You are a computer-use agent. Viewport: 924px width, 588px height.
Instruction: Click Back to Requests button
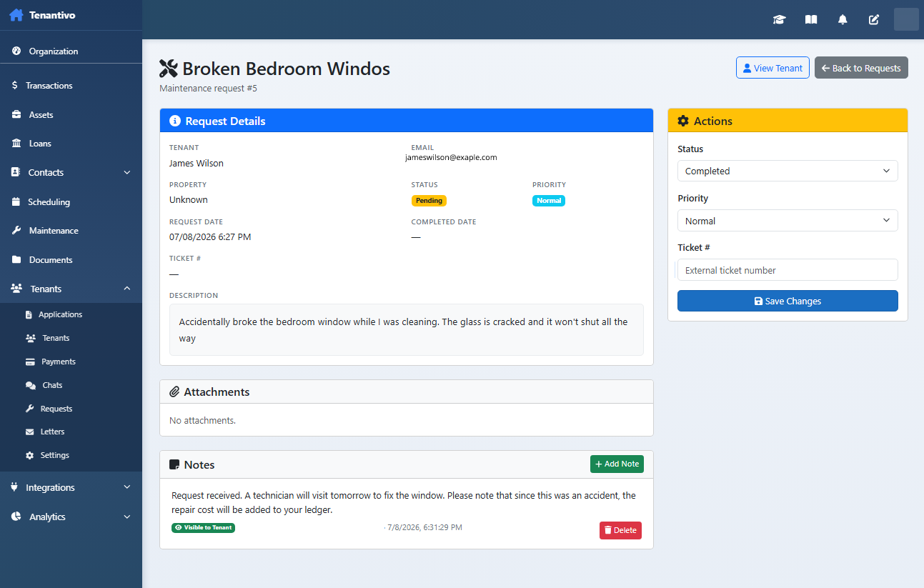861,68
